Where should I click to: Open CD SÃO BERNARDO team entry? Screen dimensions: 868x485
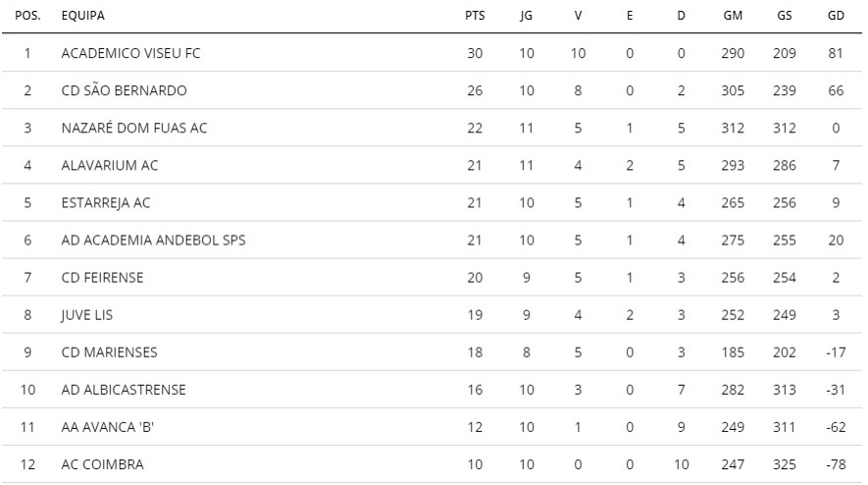tap(124, 90)
